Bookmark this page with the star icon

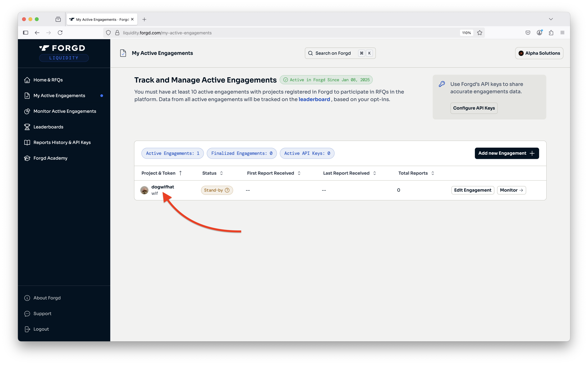point(480,33)
